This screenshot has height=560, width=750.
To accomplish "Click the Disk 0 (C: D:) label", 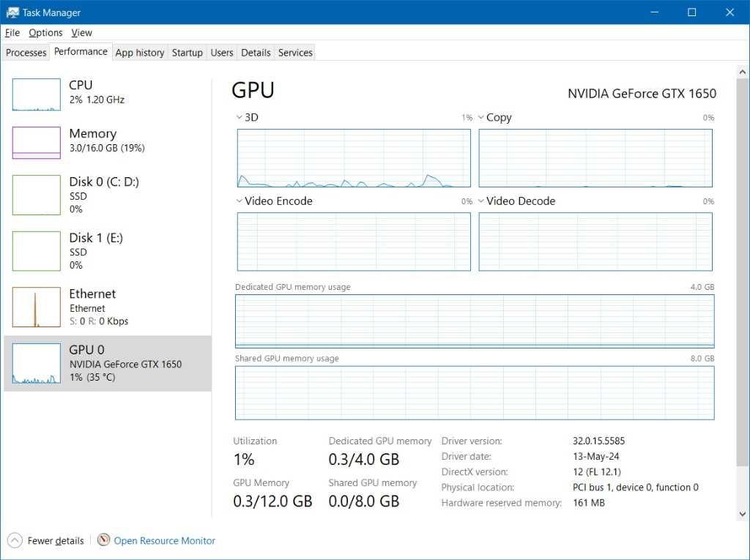I will (x=104, y=182).
